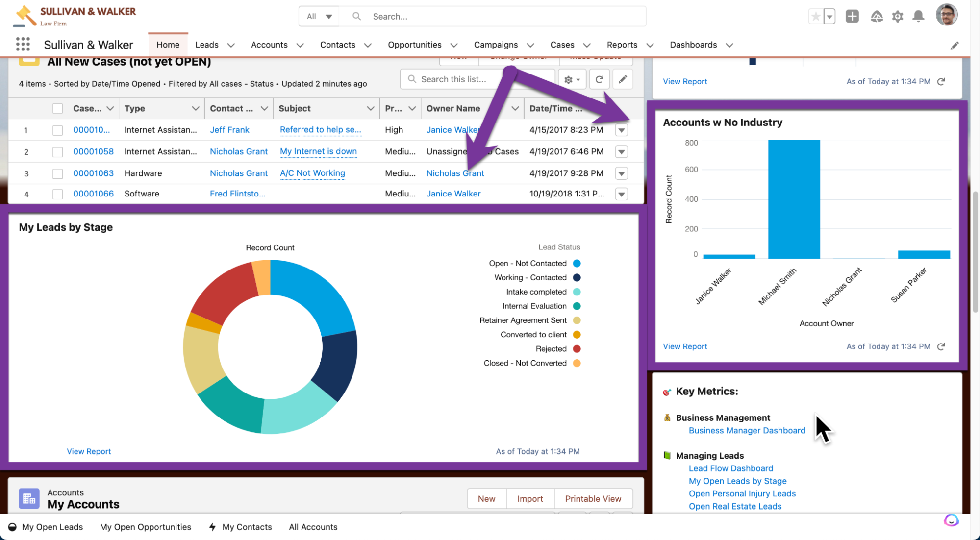The width and height of the screenshot is (980, 540).
Task: Open the Business Manager Dashboard link
Action: pyautogui.click(x=747, y=430)
